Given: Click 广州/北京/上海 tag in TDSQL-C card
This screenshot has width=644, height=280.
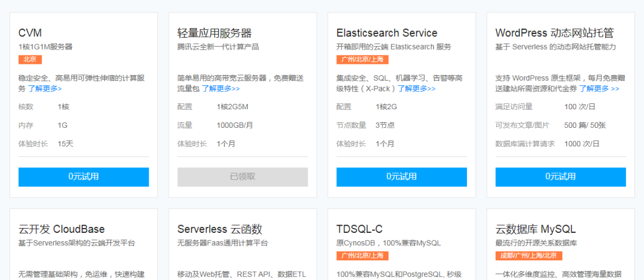Looking at the screenshot, I should point(363,256).
